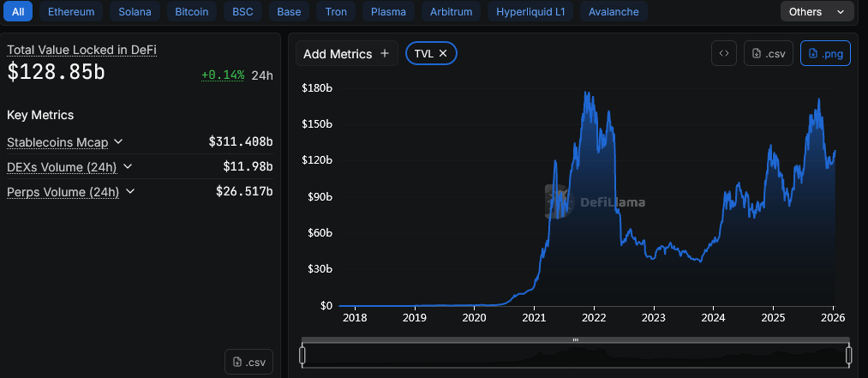This screenshot has width=868, height=378.
Task: Expand the Stablecoins Mcap metric
Action: click(118, 141)
